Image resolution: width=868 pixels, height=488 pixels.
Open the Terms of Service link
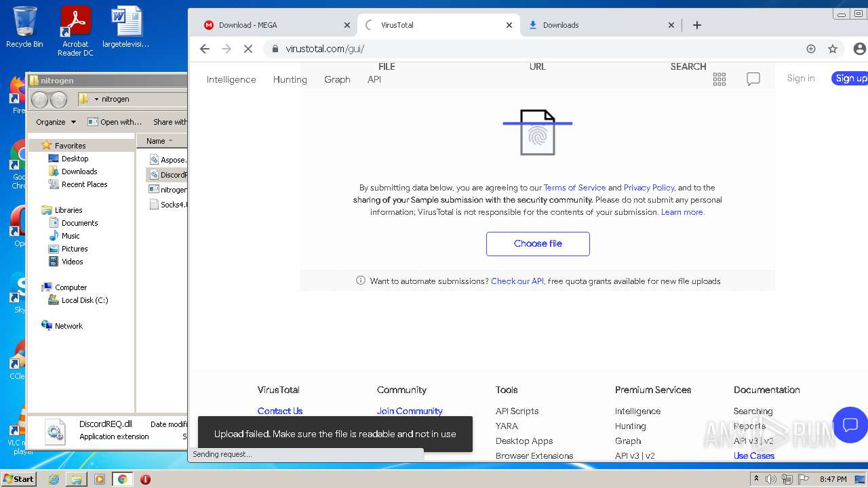(x=574, y=188)
